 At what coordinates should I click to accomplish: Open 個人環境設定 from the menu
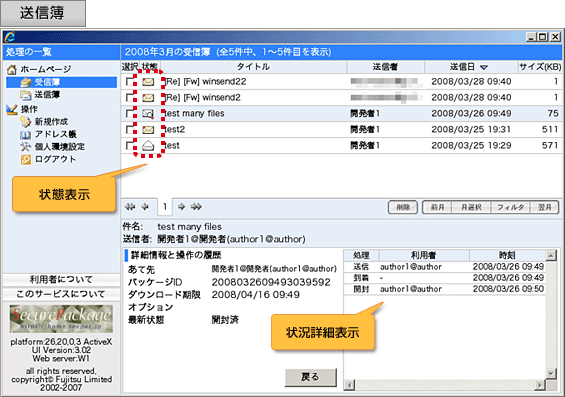[60, 147]
